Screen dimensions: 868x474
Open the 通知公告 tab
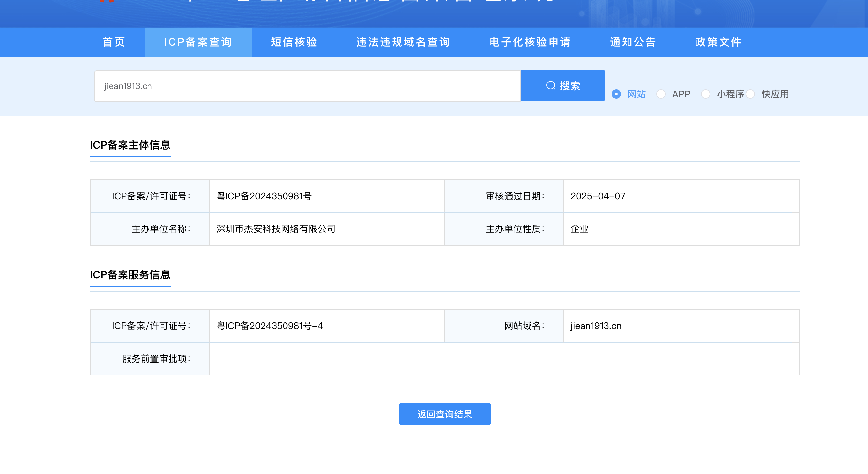coord(633,42)
